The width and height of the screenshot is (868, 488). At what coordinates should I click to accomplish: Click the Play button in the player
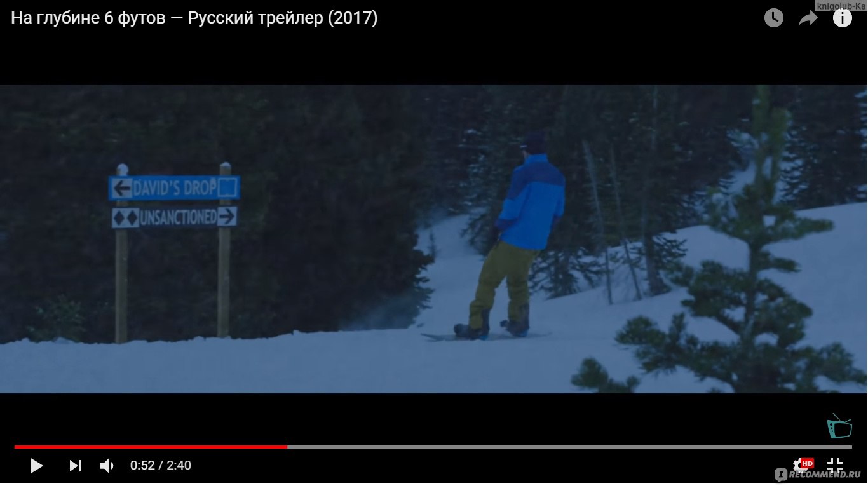click(x=36, y=466)
